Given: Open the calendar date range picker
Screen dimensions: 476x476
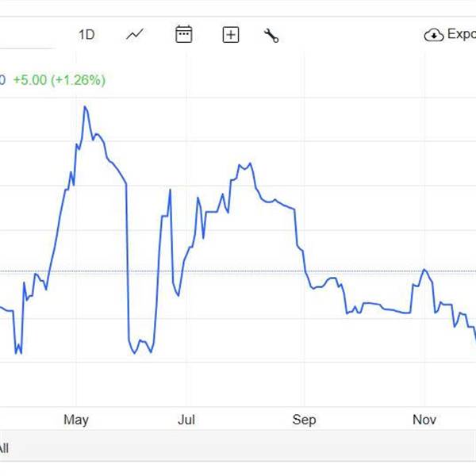Looking at the screenshot, I should 183,34.
